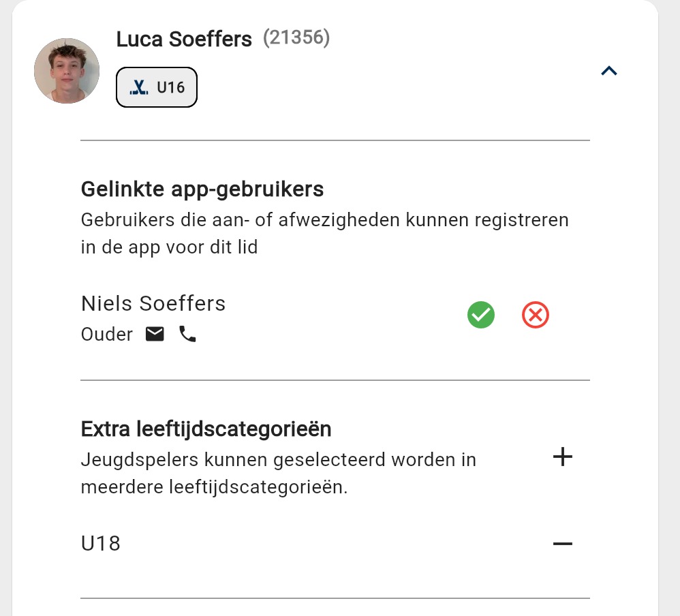Click the U16 age category label
The height and width of the screenshot is (616, 680).
click(170, 87)
